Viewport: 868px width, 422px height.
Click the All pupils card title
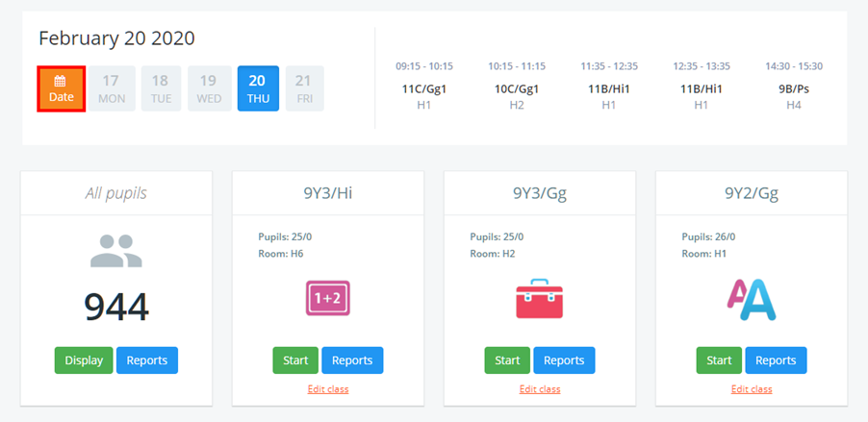(116, 193)
